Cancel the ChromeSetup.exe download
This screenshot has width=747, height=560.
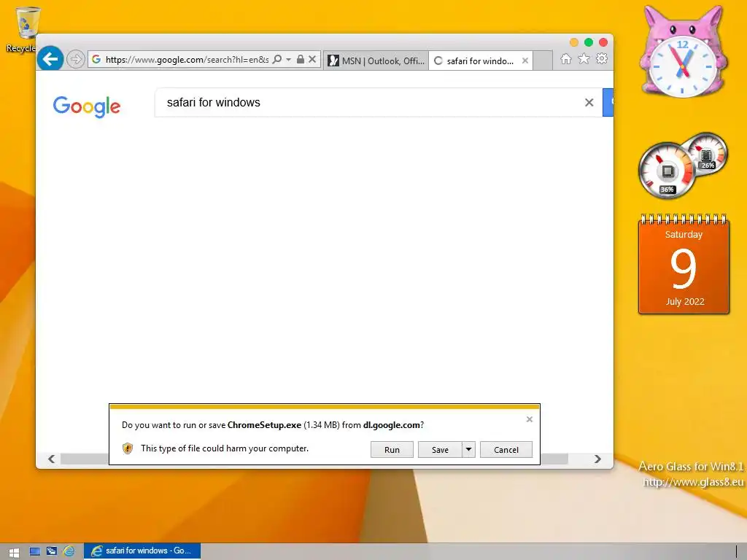pyautogui.click(x=506, y=449)
